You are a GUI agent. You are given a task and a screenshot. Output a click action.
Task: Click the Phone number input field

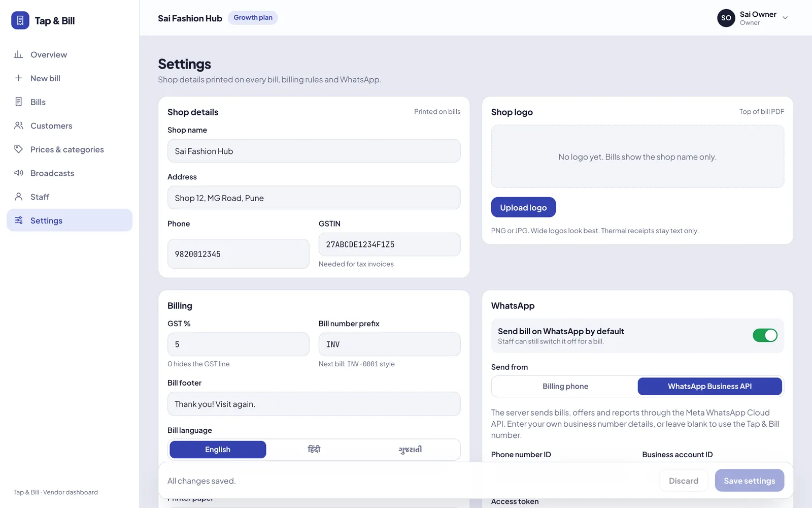pyautogui.click(x=239, y=254)
